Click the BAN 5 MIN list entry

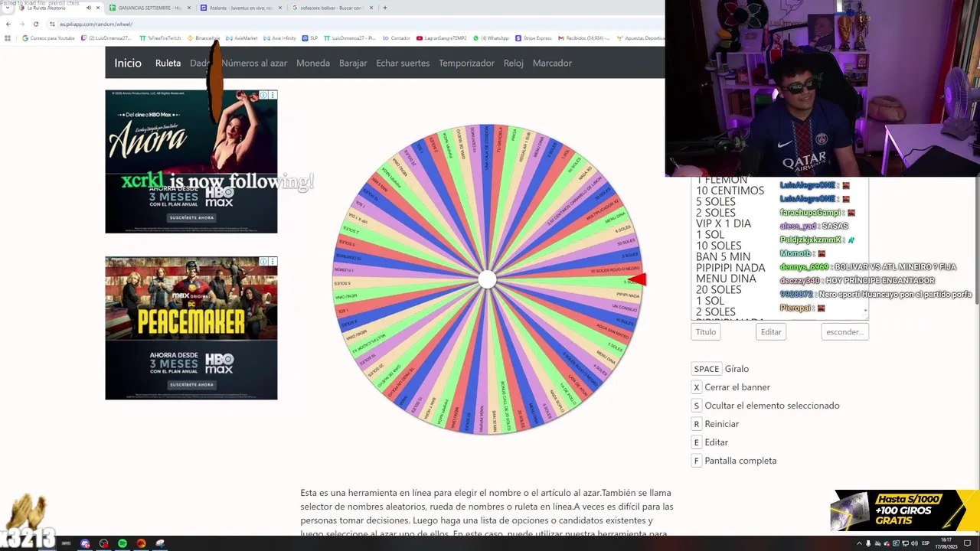click(723, 256)
